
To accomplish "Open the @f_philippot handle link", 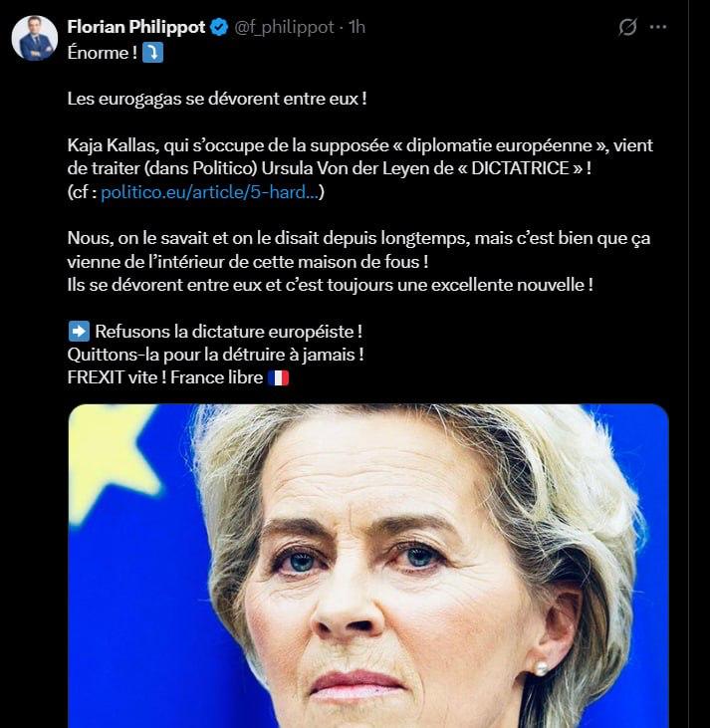I will pos(284,28).
